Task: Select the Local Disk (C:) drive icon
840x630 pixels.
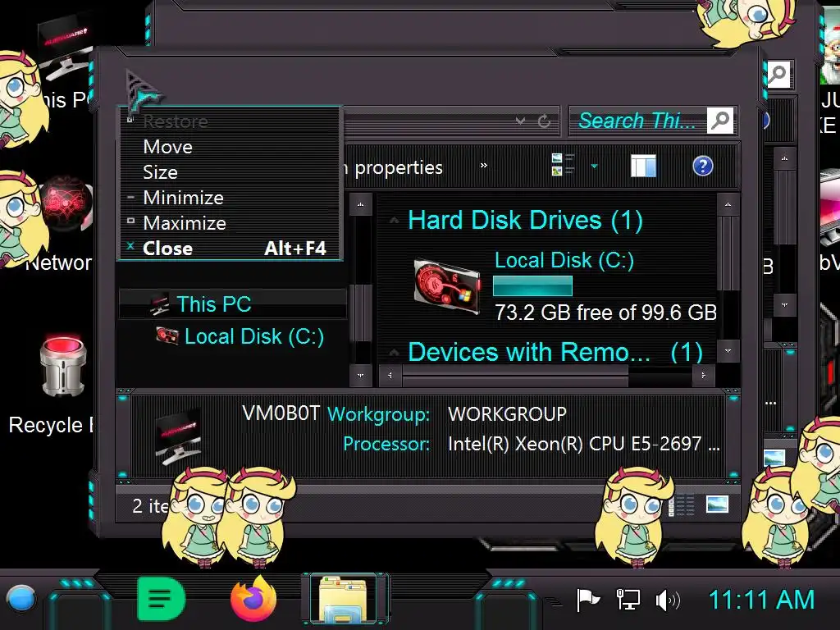Action: [x=447, y=285]
